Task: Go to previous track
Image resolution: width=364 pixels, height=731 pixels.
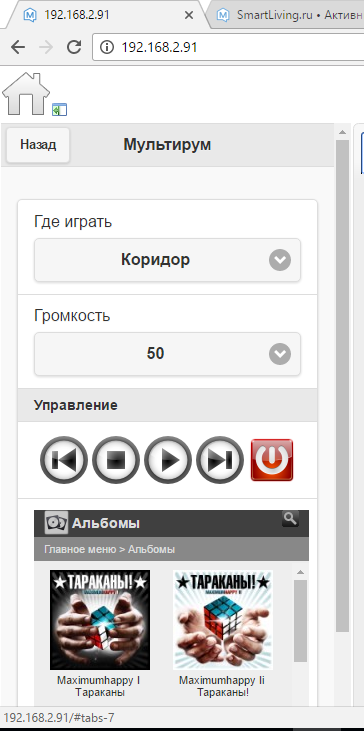Action: [x=64, y=460]
